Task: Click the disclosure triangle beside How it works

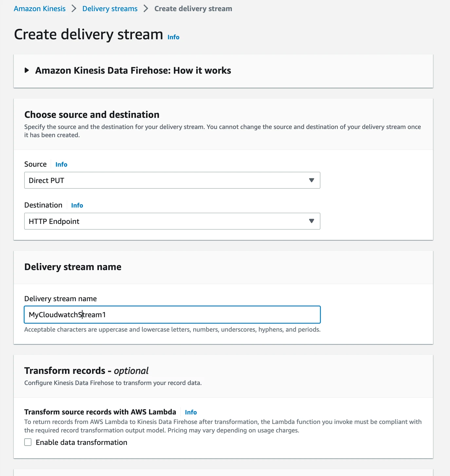Action: click(27, 70)
